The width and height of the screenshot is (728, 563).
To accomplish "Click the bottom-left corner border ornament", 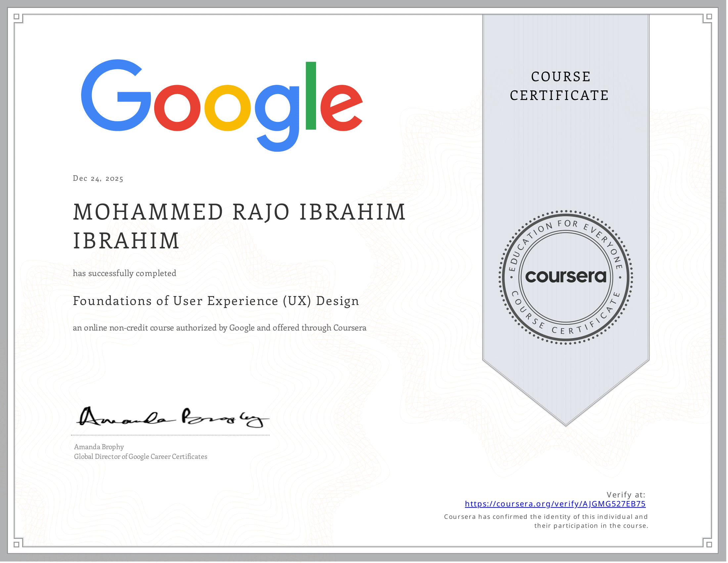I will coord(17,544).
